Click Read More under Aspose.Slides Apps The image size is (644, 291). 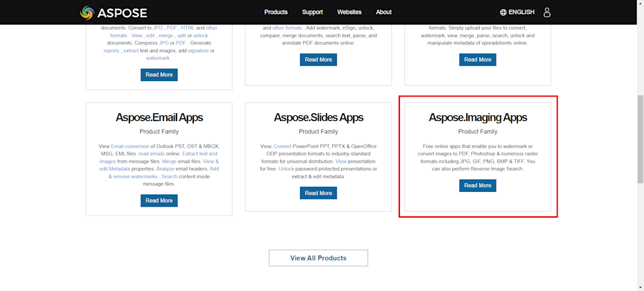point(318,193)
